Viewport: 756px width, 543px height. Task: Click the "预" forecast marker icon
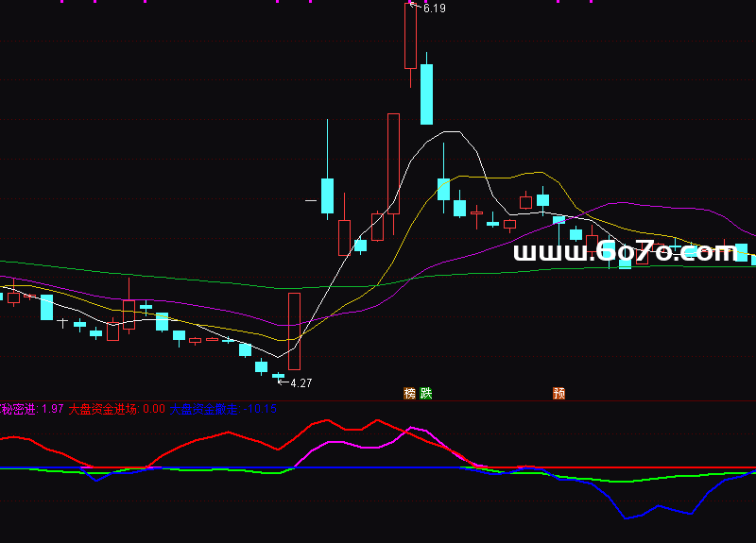pos(559,393)
